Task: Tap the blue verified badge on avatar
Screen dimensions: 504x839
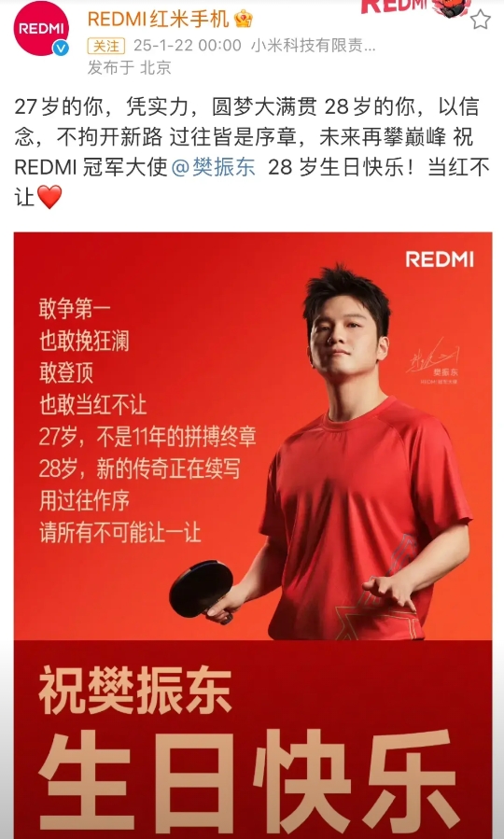Action: [x=61, y=49]
